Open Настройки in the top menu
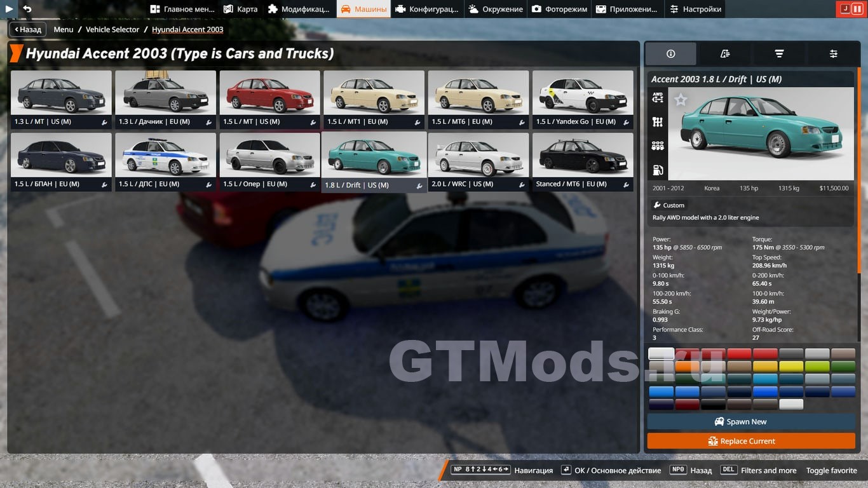The width and height of the screenshot is (868, 488). [x=695, y=9]
